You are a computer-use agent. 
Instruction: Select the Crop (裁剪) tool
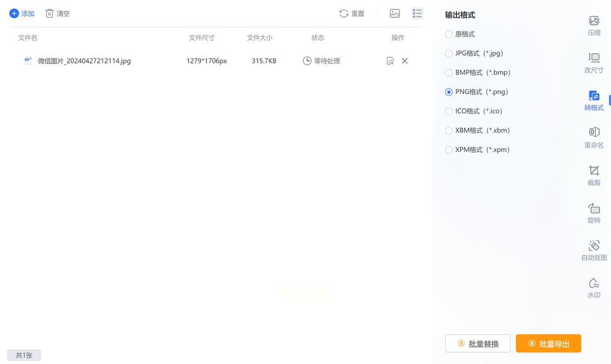pyautogui.click(x=594, y=176)
